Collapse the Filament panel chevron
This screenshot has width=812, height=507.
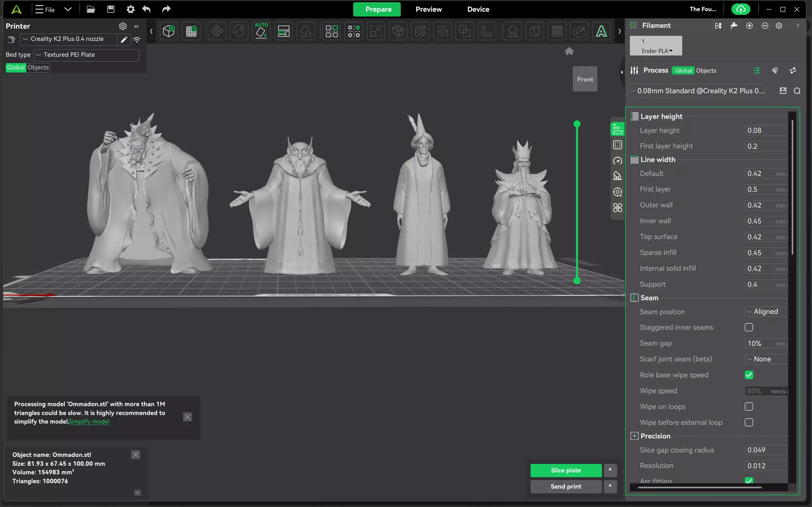(x=798, y=26)
